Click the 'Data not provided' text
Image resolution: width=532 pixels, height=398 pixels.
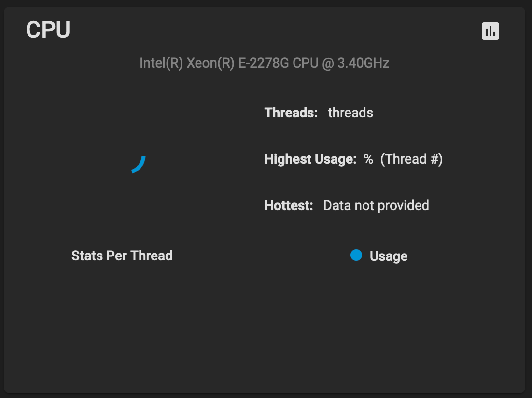pos(376,205)
